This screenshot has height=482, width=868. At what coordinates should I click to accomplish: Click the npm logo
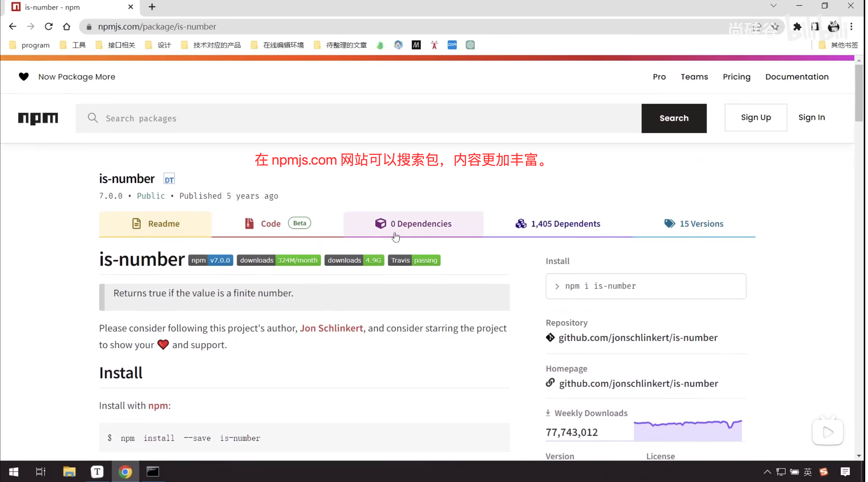(38, 118)
